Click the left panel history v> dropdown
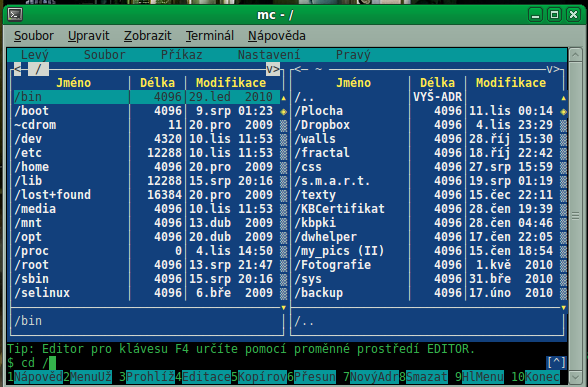Viewport: 588px width, 387px height. point(273,69)
